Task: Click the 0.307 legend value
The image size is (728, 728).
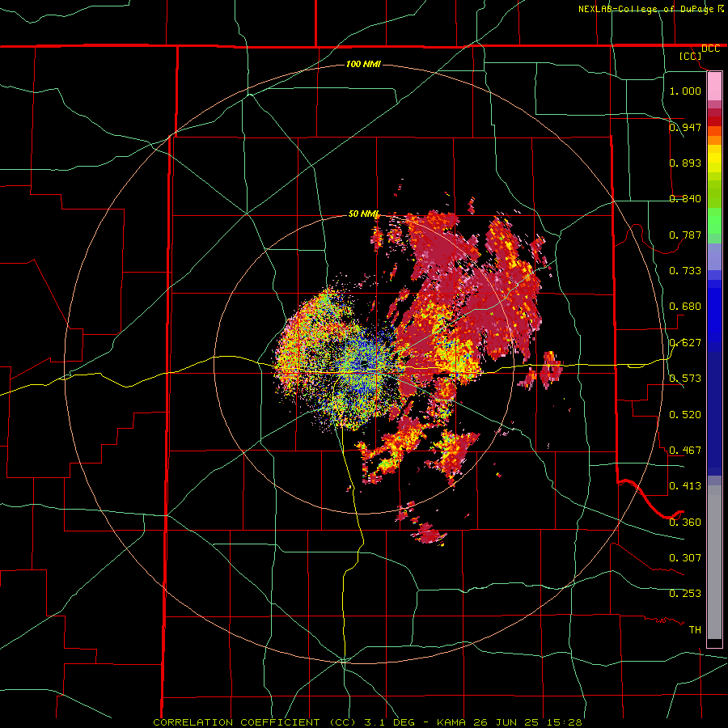Action: [x=685, y=557]
